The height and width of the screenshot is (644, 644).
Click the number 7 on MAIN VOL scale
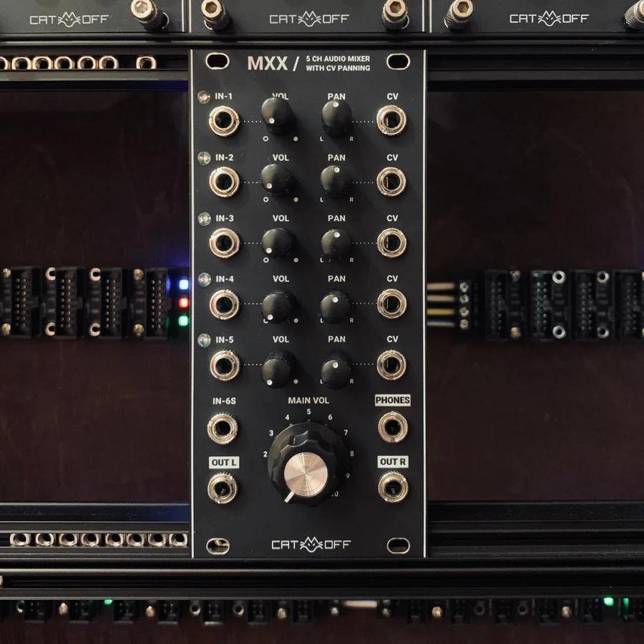coord(346,432)
